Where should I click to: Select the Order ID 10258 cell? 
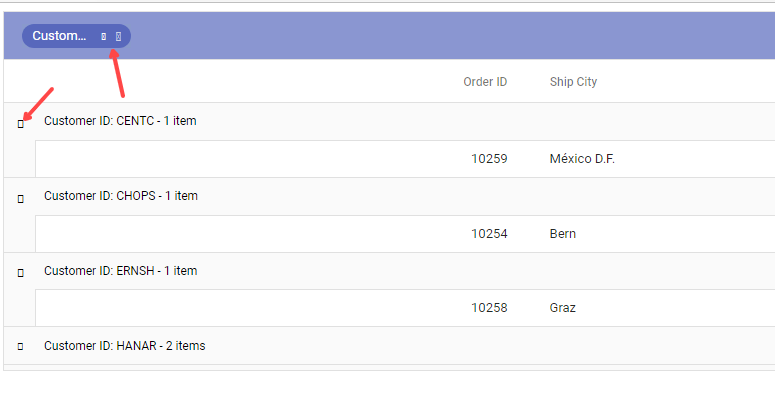click(x=489, y=308)
